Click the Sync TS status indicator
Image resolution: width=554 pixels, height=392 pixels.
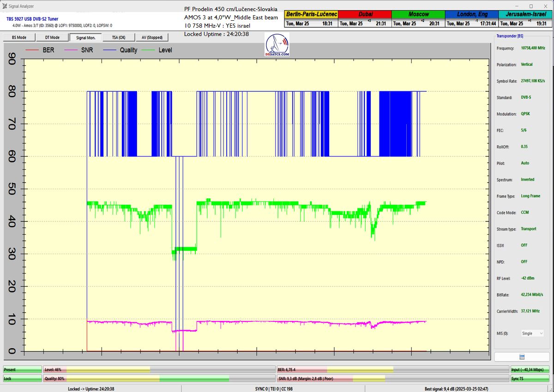pos(530,378)
